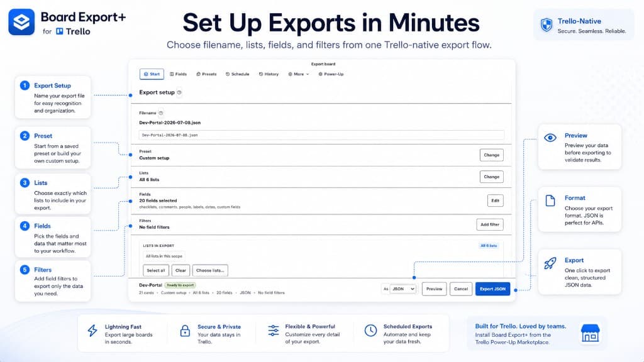Click the Select all lists button
The image size is (644, 362).
(156, 270)
